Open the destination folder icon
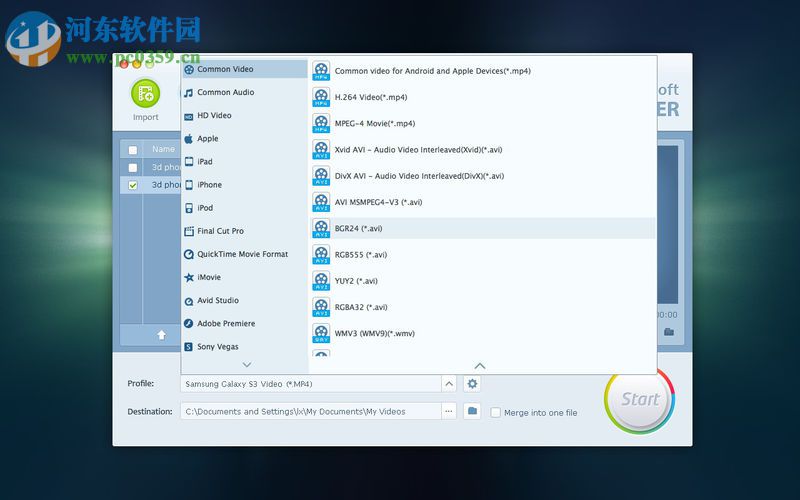 coord(472,411)
